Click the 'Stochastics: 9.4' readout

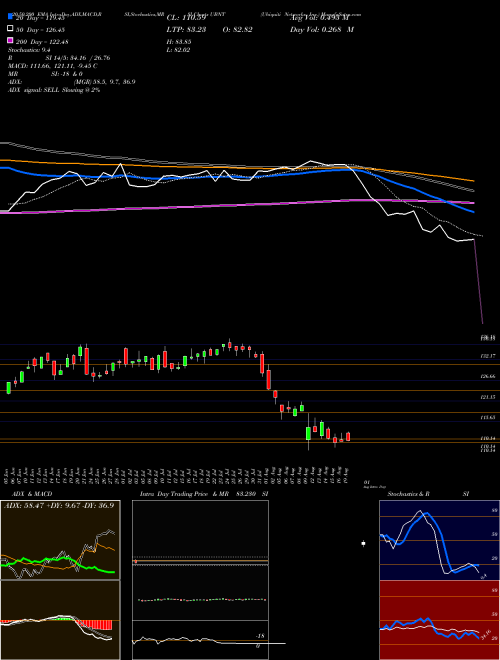(x=29, y=50)
